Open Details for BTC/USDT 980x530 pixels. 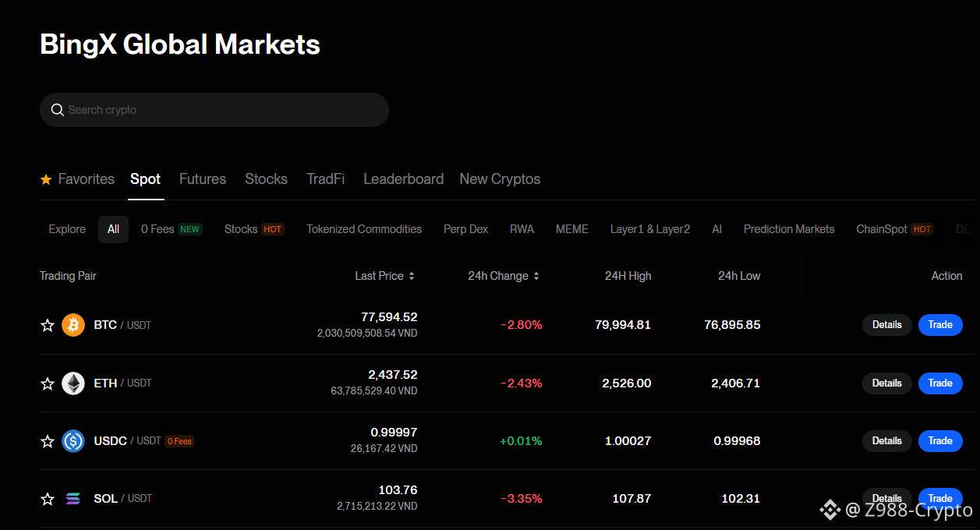click(887, 325)
